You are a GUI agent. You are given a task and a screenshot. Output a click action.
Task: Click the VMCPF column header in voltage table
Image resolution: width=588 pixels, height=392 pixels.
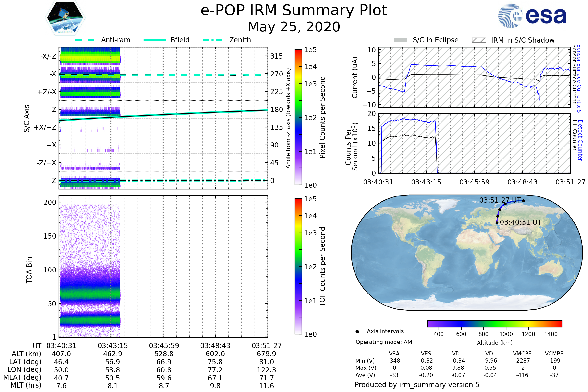522,354
